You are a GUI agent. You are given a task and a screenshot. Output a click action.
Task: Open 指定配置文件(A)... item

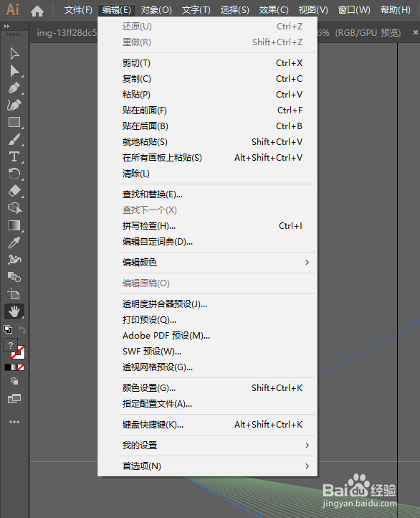click(207, 404)
